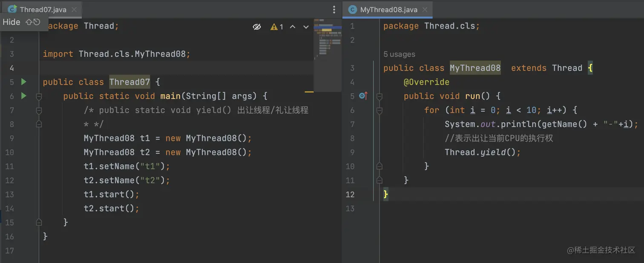Run main method gutter arrow on line 6
The image size is (644, 263).
click(24, 96)
